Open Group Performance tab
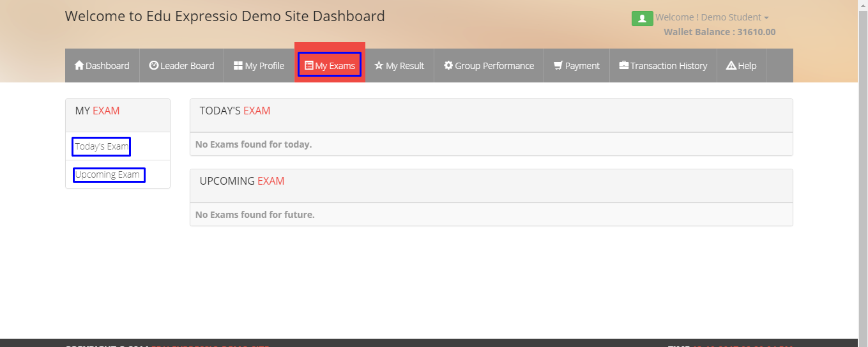Viewport: 868px width, 347px height. click(x=489, y=65)
